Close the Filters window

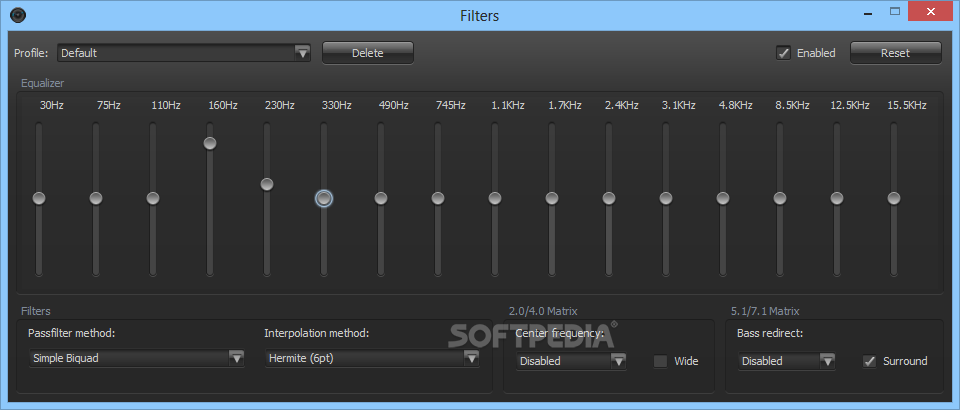pos(932,12)
